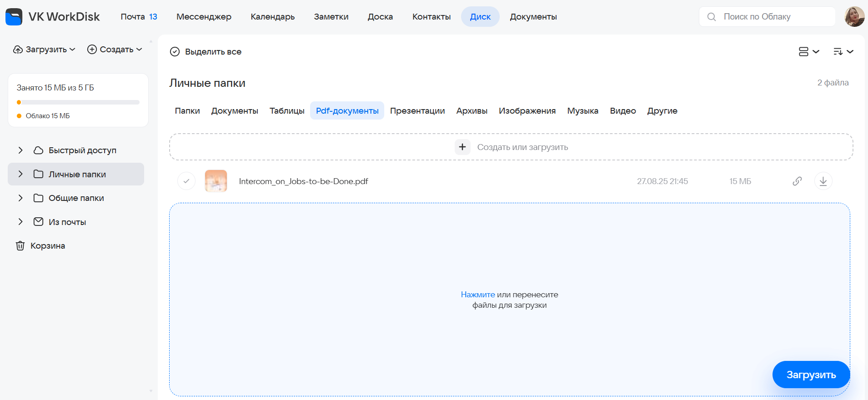Open Мессенджер from top navigation
The image size is (868, 400).
pos(204,17)
